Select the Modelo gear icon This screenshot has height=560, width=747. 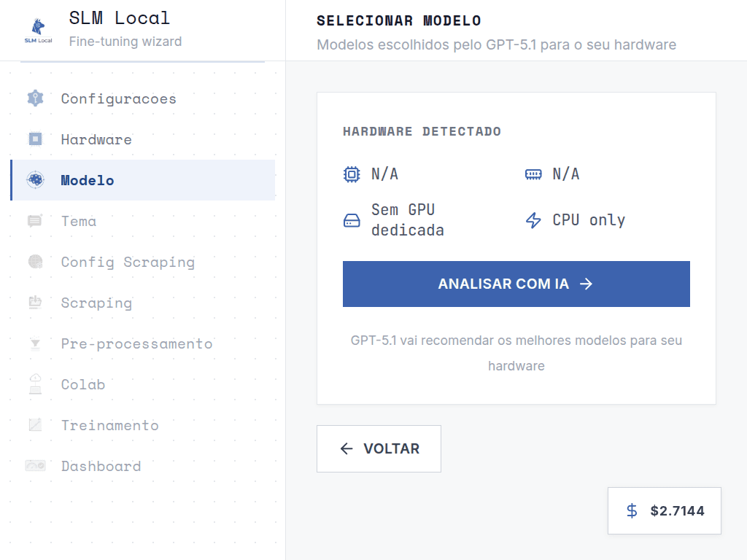tap(34, 180)
